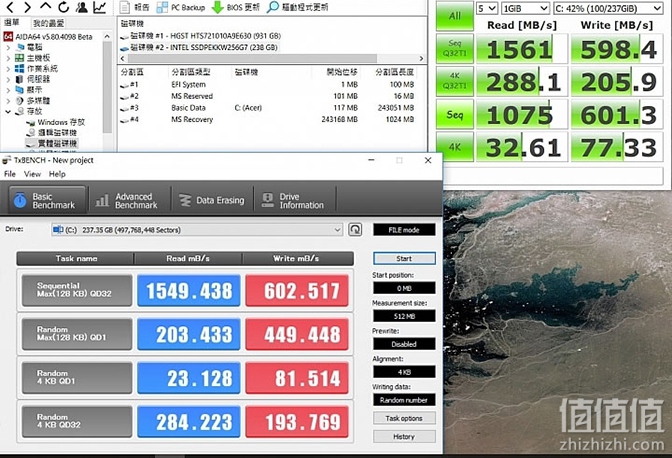Screen dimensions: 672x458
Task: Collapse the storage node in AIDA64 tree
Action: 8,111
